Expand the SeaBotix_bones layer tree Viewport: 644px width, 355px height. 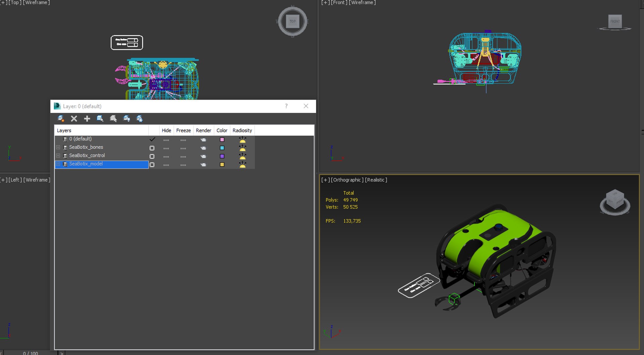tap(58, 147)
